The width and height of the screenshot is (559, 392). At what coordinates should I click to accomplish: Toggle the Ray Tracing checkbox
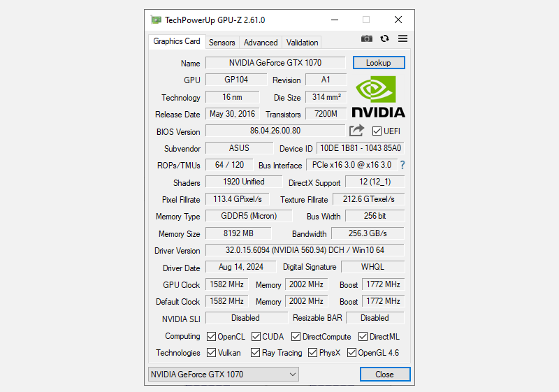point(256,353)
